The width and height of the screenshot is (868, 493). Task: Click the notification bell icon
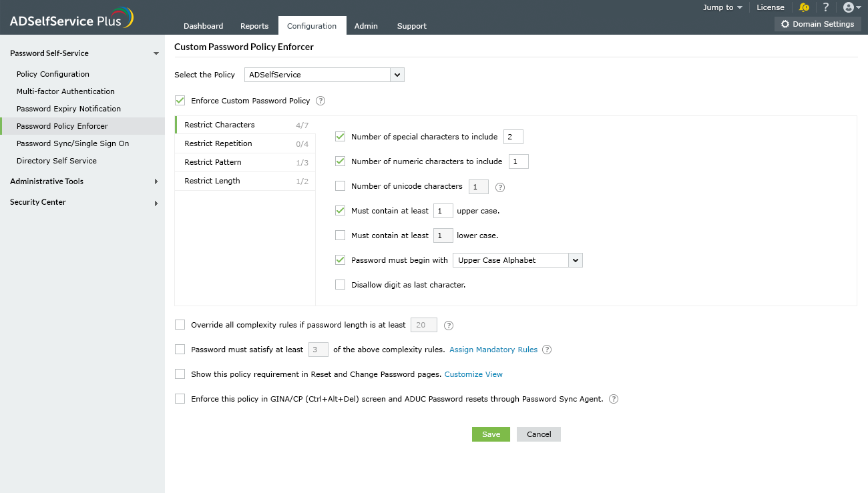point(804,7)
